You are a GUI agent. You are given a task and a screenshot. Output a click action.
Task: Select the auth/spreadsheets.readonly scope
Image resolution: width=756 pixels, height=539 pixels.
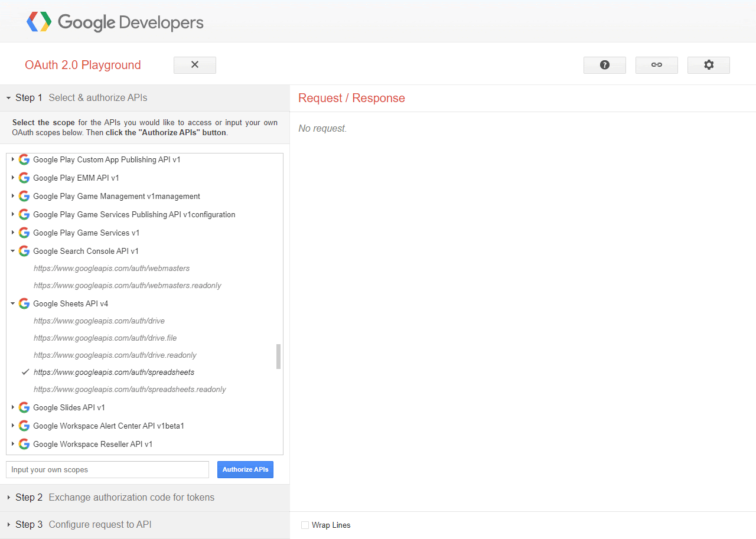coord(130,389)
